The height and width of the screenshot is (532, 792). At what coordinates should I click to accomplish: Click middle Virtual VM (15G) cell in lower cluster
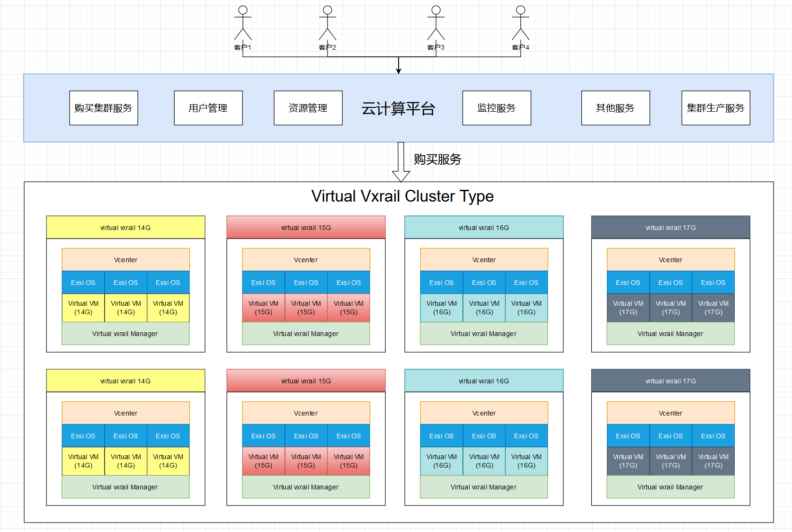click(x=306, y=461)
